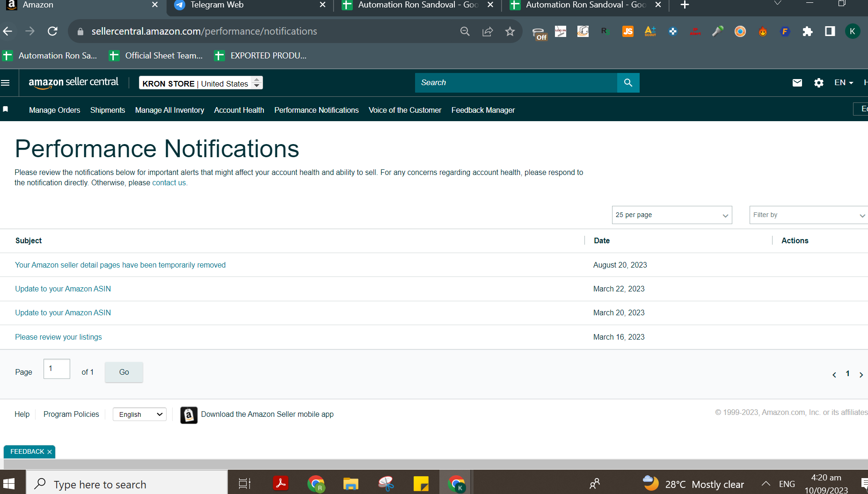Viewport: 868px width, 494px height.
Task: Open Update to your Amazon ASIN March 22
Action: (x=63, y=289)
